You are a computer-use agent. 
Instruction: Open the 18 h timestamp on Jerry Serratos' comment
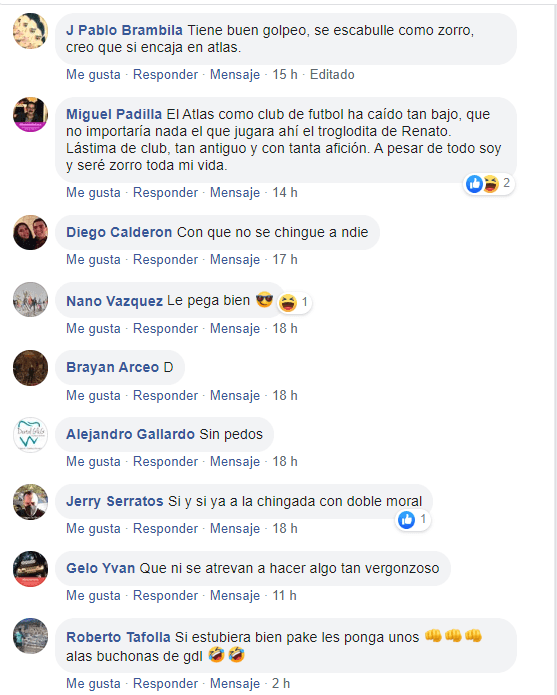pyautogui.click(x=284, y=528)
